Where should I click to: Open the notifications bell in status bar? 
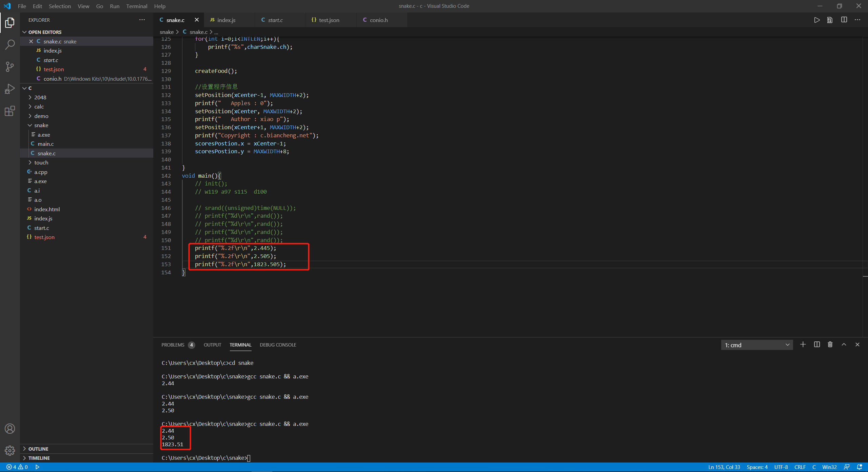(859, 467)
